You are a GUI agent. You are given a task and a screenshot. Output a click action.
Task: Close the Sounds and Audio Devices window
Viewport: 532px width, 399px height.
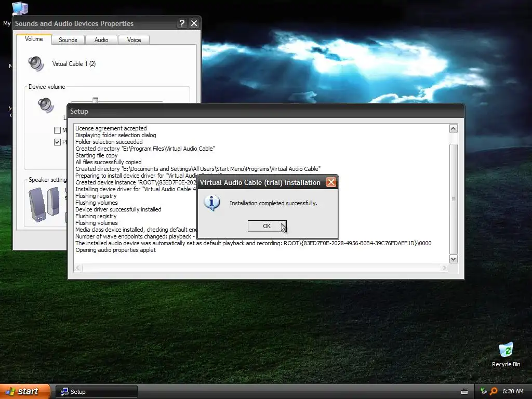click(194, 23)
